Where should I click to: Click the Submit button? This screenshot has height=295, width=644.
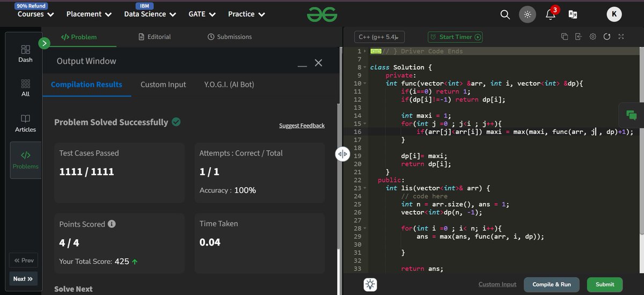click(x=605, y=284)
